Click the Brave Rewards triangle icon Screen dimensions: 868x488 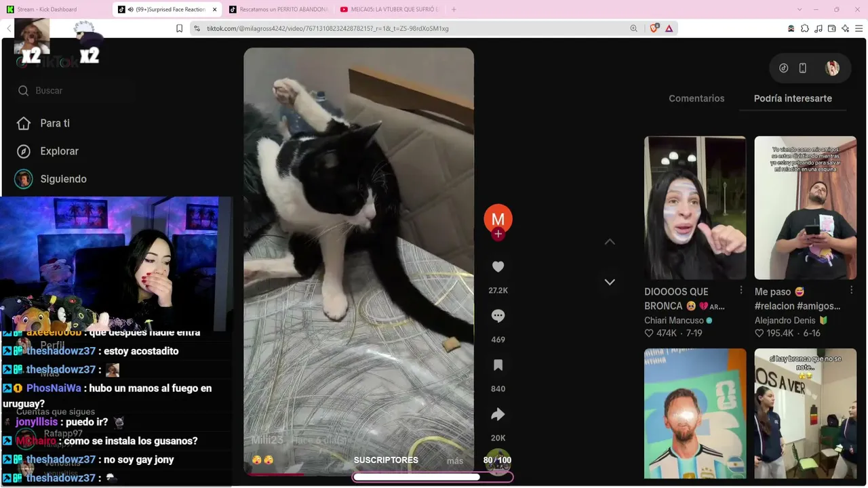coord(669,28)
